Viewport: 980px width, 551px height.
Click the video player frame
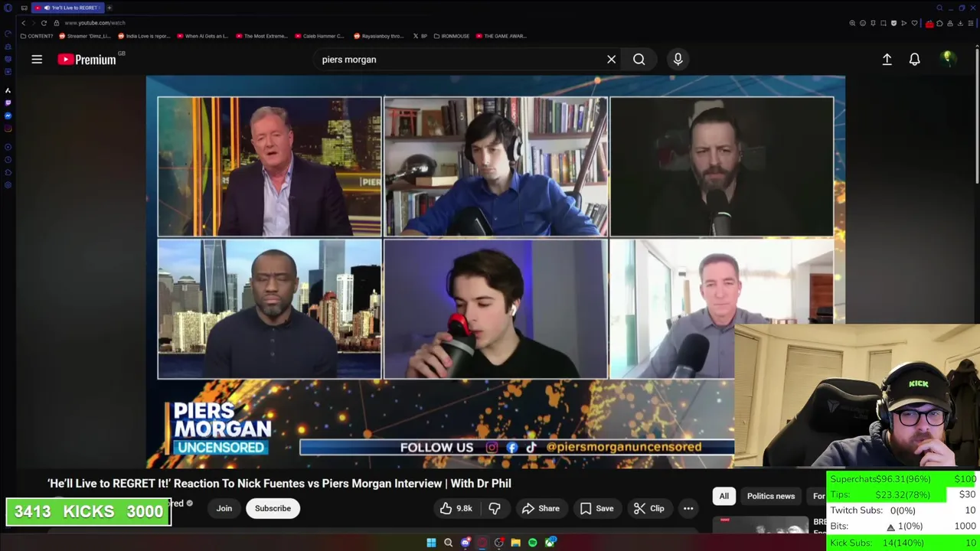click(x=495, y=272)
